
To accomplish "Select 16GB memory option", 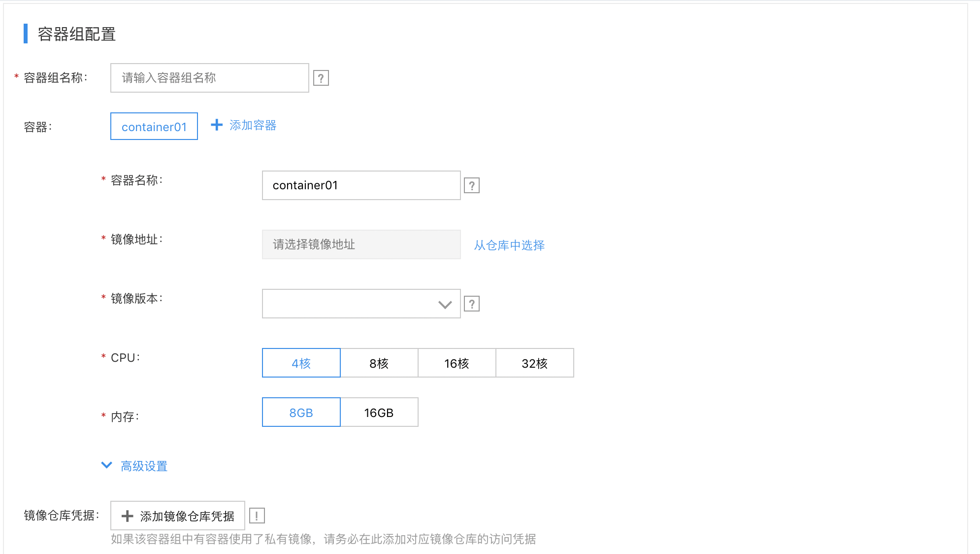I will (x=379, y=413).
